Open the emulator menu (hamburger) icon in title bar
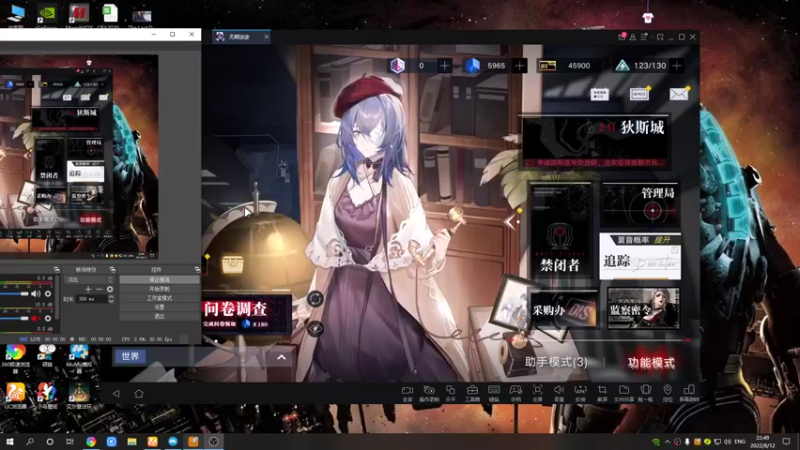Image resolution: width=800 pixels, height=450 pixels. pyautogui.click(x=644, y=37)
